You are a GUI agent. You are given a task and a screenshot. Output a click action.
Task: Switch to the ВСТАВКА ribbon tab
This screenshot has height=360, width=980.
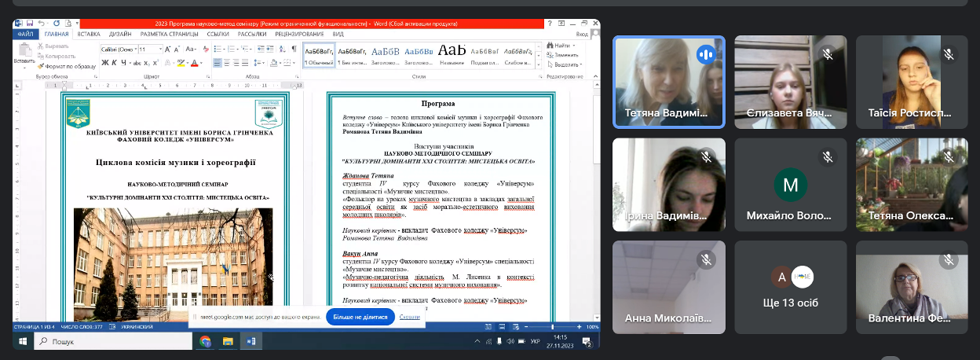(89, 34)
